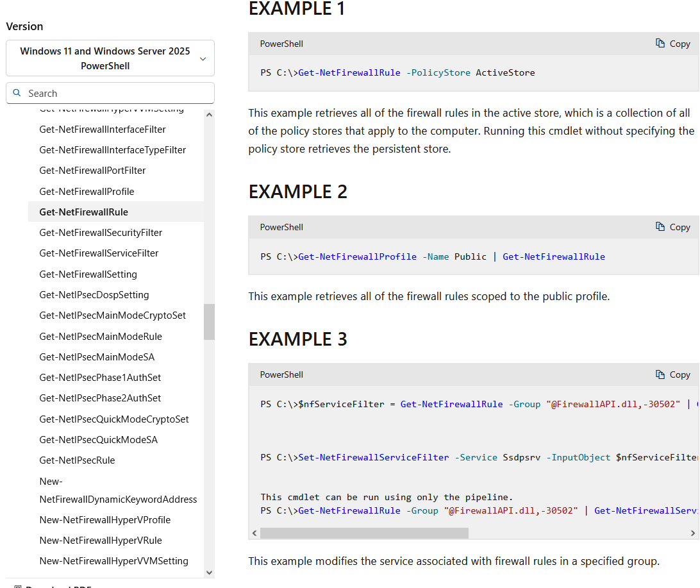The height and width of the screenshot is (588, 700).
Task: Open Get-NetIPsecMainModeSA in sidebar
Action: click(x=97, y=357)
